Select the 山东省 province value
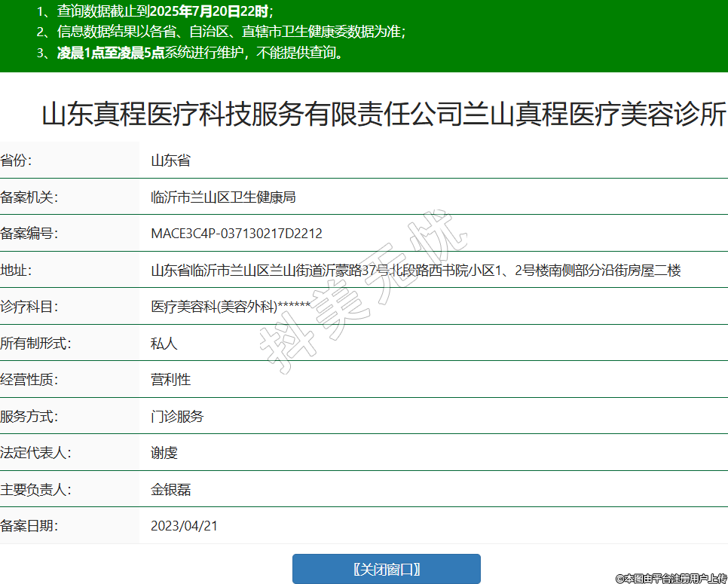The height and width of the screenshot is (584, 728). 170,161
